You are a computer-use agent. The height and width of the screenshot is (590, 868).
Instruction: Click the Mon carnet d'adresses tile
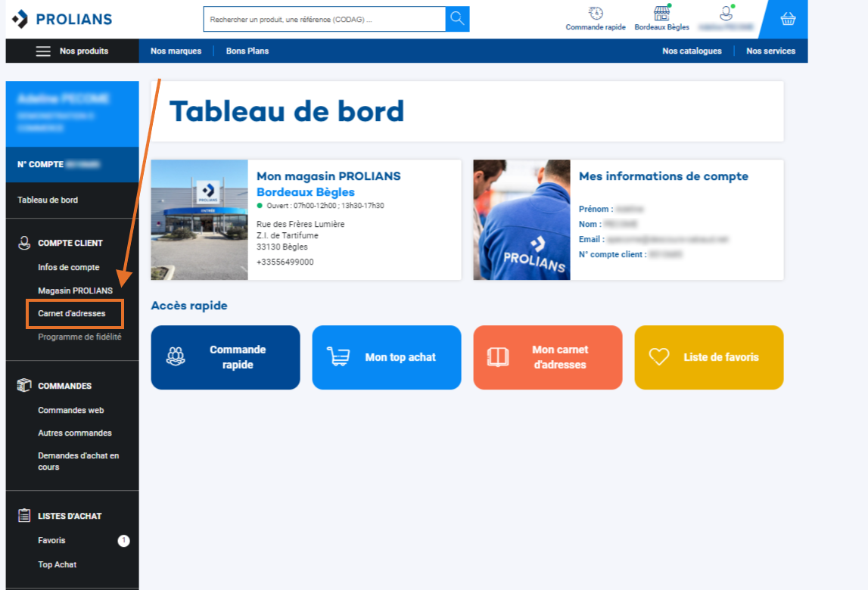(x=547, y=358)
